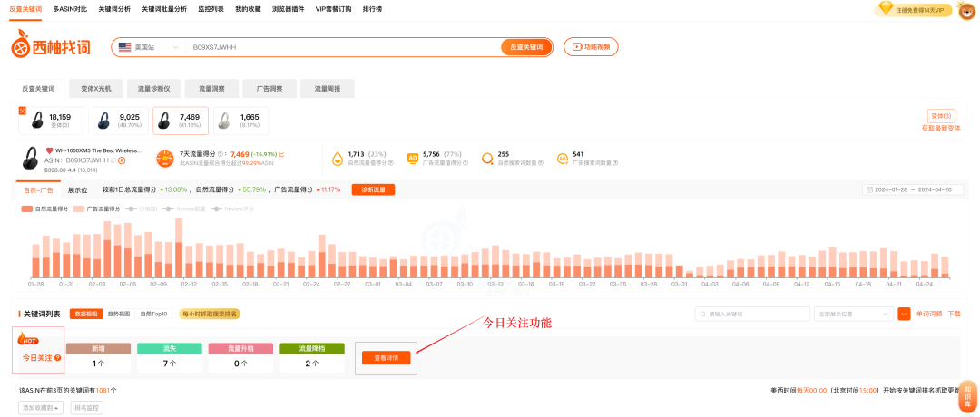Select the 1,665 silver headphone variant
The width and height of the screenshot is (980, 417).
[x=241, y=121]
